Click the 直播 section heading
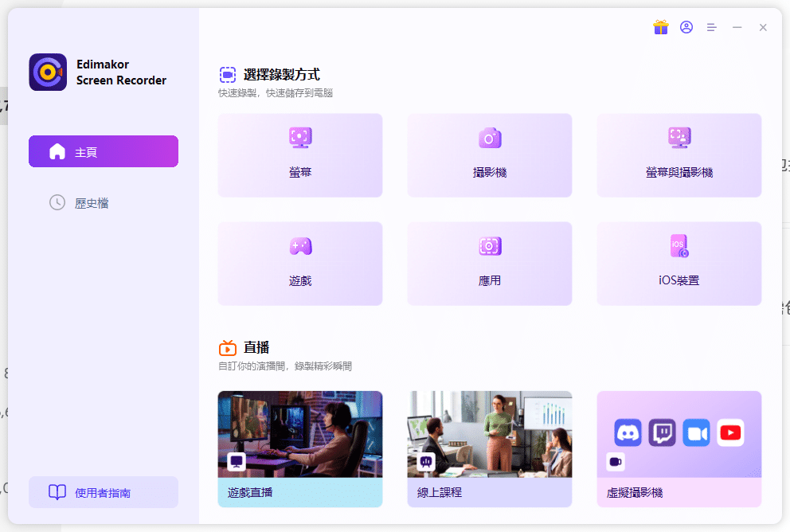 pos(256,347)
